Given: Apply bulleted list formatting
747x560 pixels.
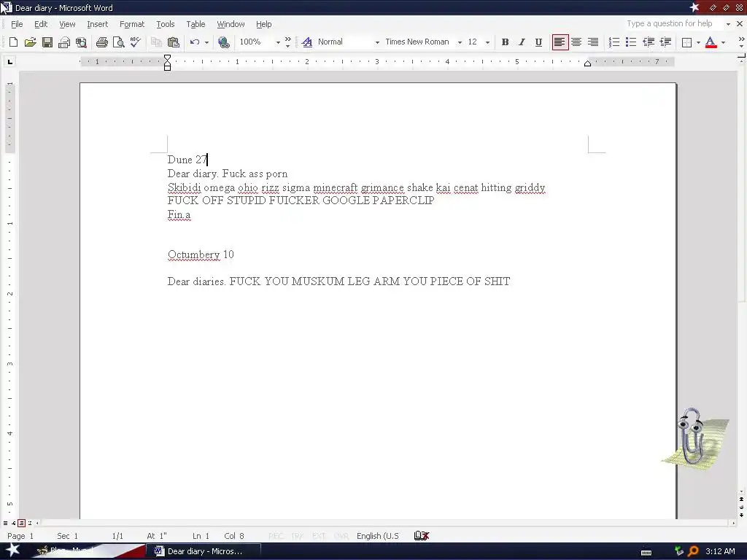Looking at the screenshot, I should click(x=631, y=42).
